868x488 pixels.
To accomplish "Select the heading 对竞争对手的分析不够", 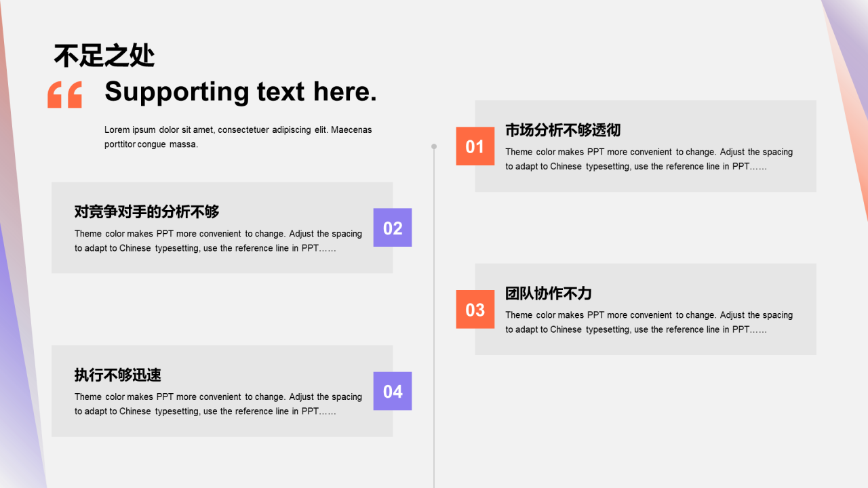I will (x=146, y=211).
